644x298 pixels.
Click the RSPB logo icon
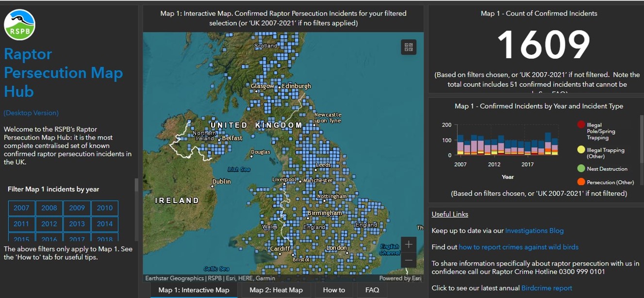coord(19,25)
